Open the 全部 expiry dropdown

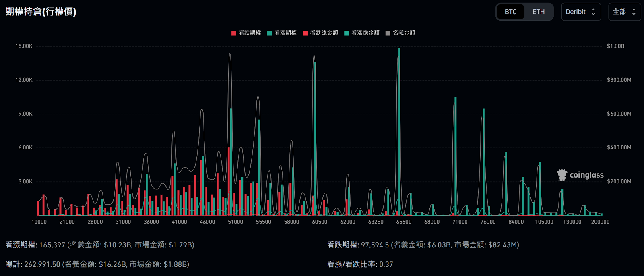pos(624,12)
